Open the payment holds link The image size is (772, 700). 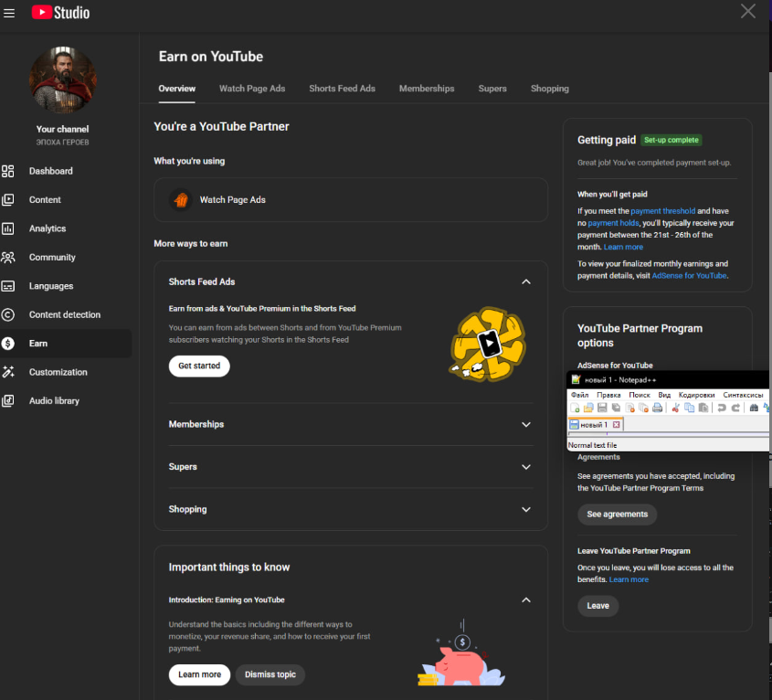(613, 223)
